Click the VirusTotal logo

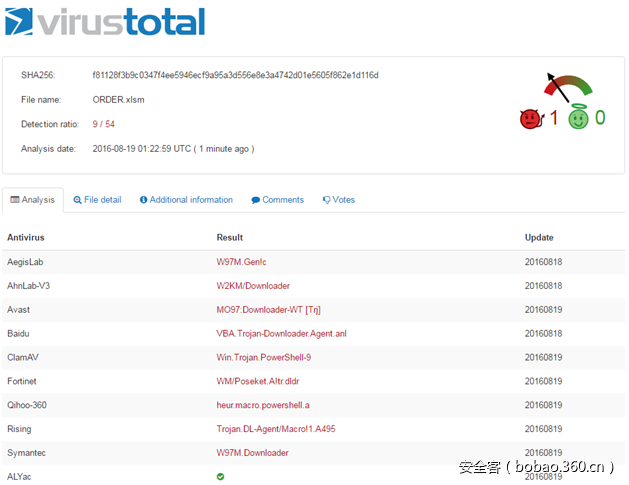(105, 22)
